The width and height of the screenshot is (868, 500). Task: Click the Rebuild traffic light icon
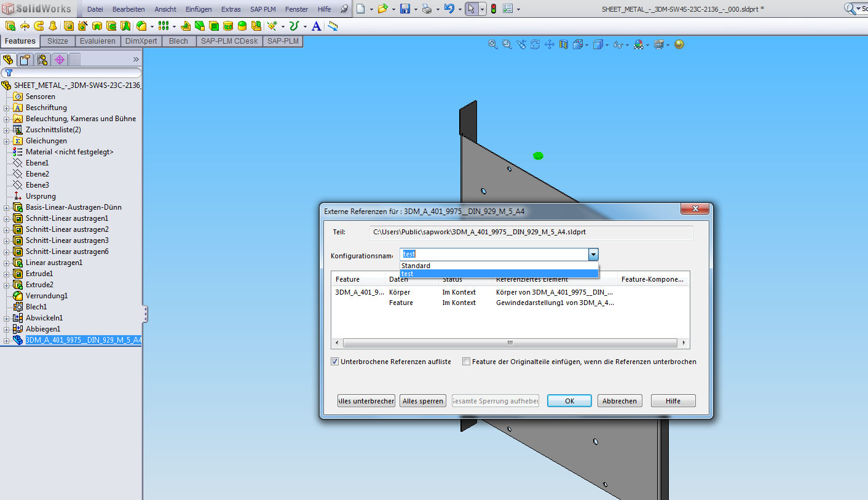coord(493,9)
